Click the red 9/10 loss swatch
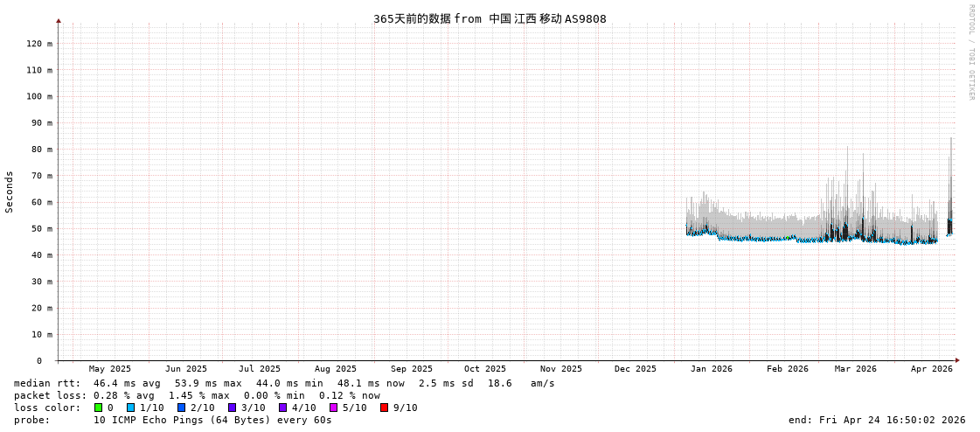980x432 pixels. click(384, 408)
